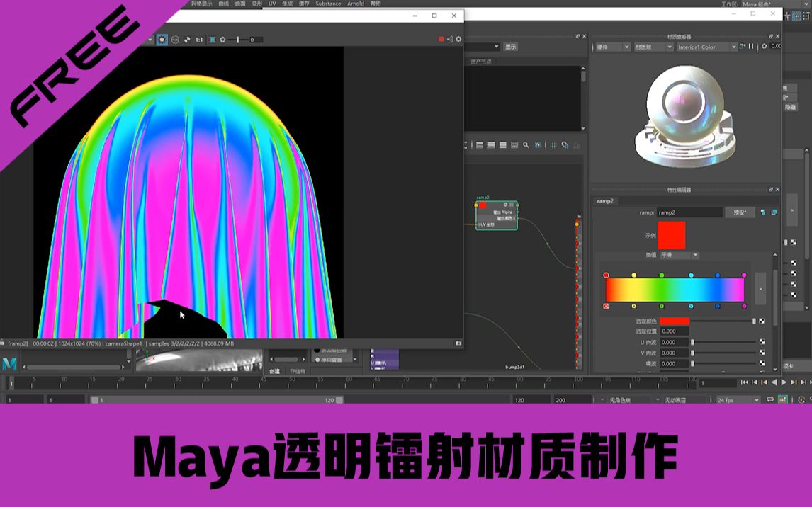The width and height of the screenshot is (812, 507).
Task: Delete the yellow ramp color stop
Action: (x=634, y=307)
